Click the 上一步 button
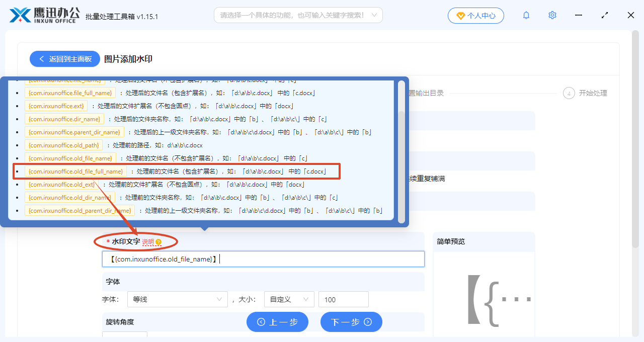 click(x=277, y=322)
